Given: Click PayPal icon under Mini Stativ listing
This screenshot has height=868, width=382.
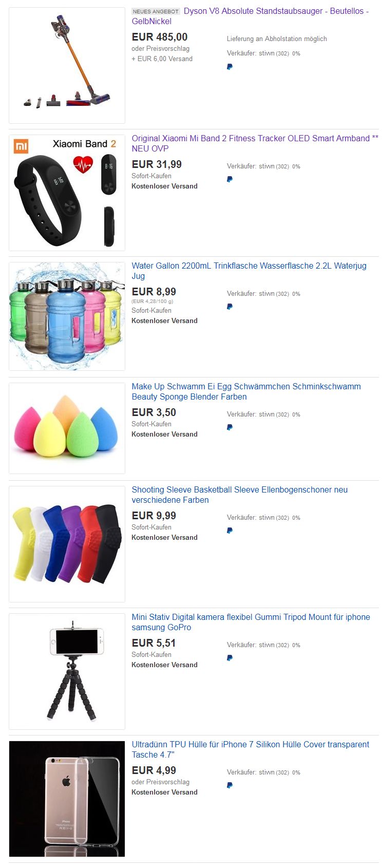Looking at the screenshot, I should click(x=230, y=658).
